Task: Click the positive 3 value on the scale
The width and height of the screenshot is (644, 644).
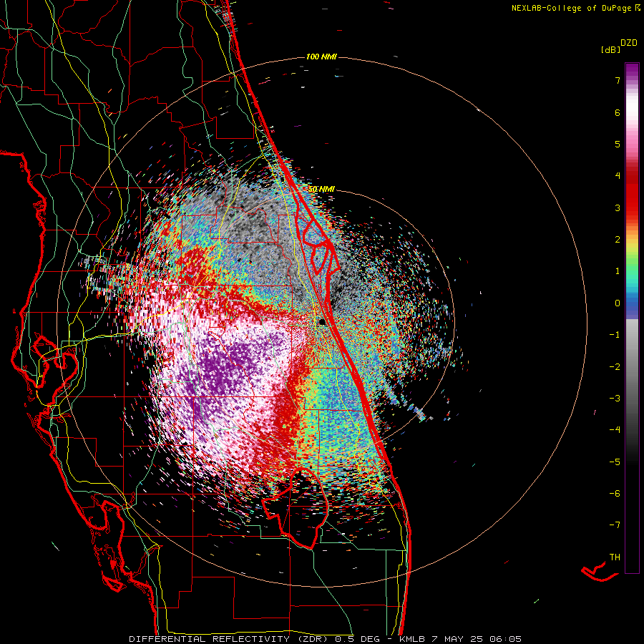Action: (618, 208)
